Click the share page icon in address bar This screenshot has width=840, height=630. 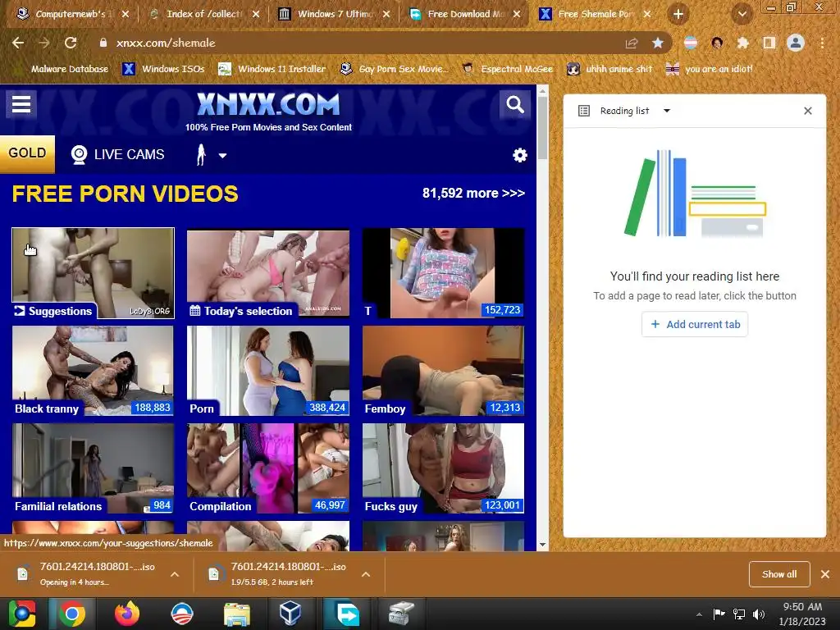632,43
